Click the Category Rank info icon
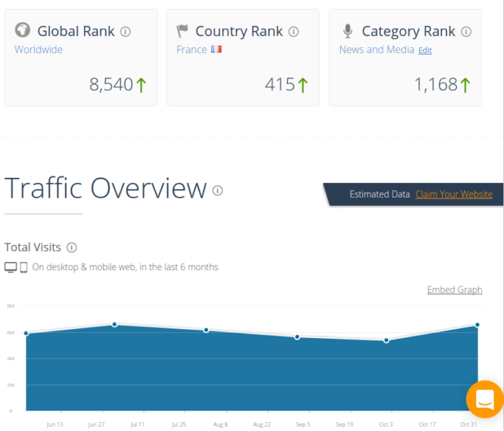504x431 pixels. 466,32
